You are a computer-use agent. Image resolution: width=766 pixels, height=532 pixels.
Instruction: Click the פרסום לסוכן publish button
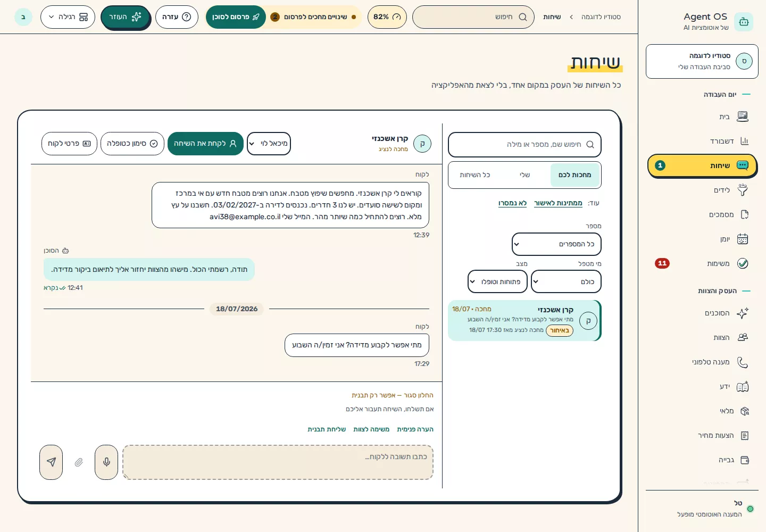coord(236,17)
